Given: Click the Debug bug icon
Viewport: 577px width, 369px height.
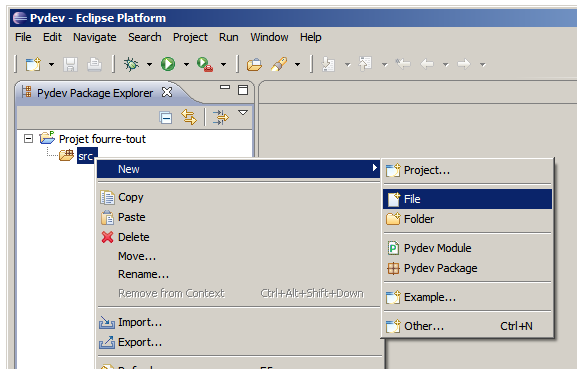Looking at the screenshot, I should pyautogui.click(x=131, y=64).
